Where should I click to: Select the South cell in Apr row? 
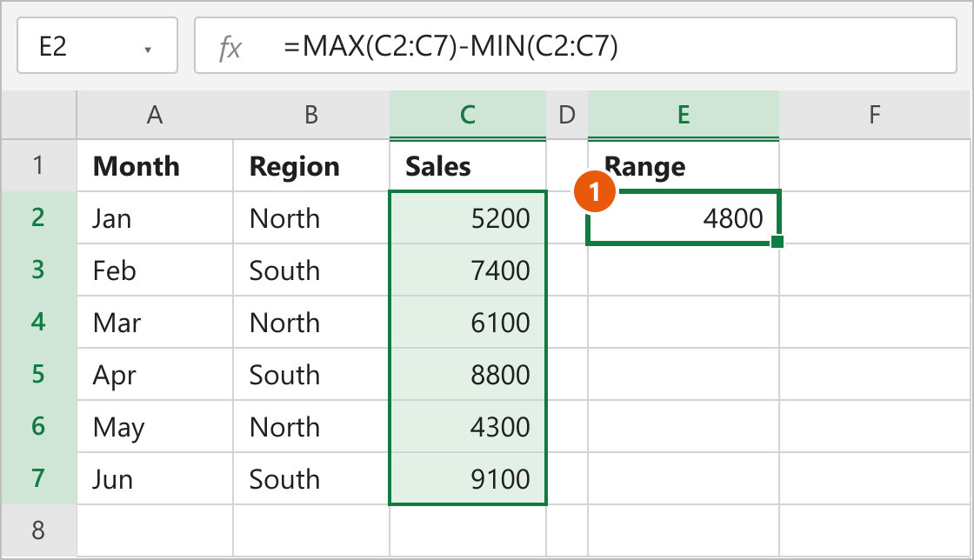click(311, 375)
